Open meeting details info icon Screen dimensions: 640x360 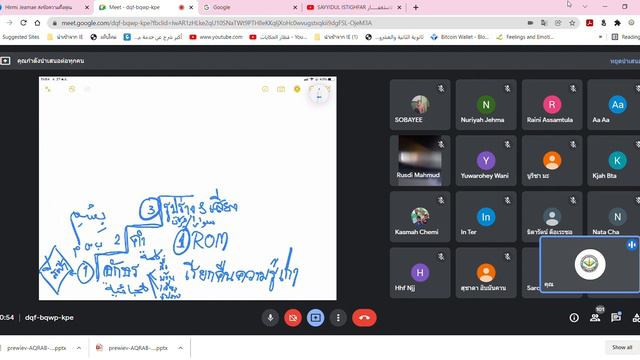click(574, 318)
